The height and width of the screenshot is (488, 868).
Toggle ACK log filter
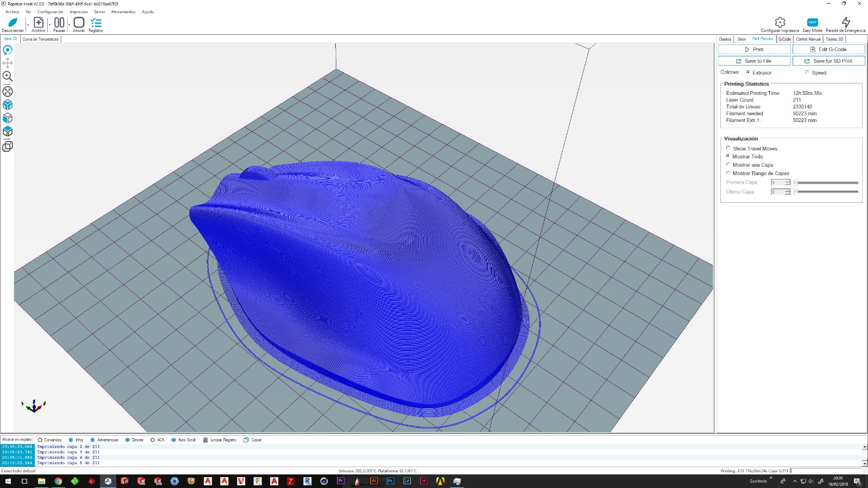152,440
